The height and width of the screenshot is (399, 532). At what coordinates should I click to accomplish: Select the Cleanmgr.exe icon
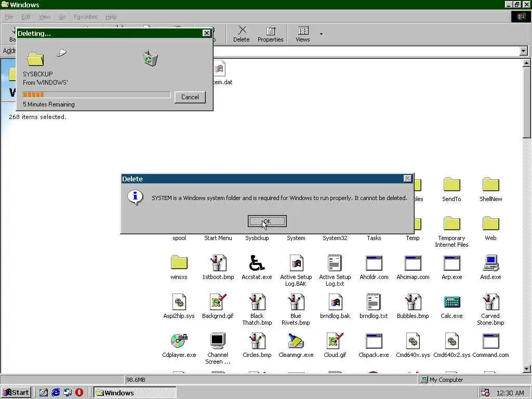(x=296, y=340)
